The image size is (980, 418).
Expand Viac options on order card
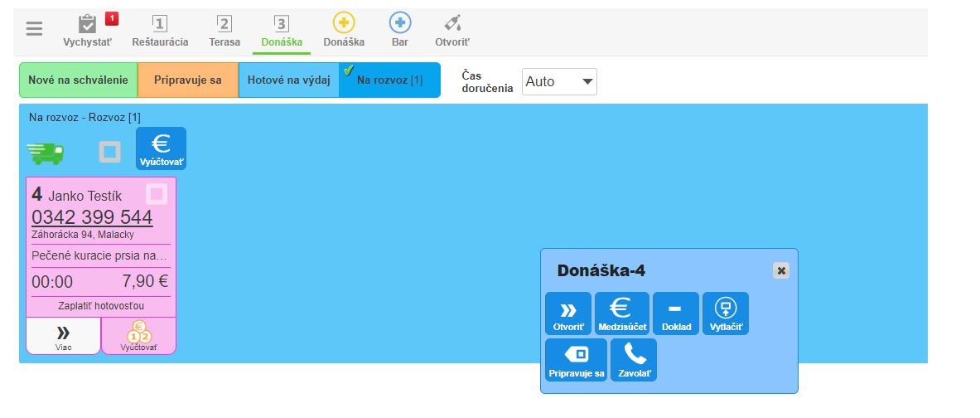(63, 336)
